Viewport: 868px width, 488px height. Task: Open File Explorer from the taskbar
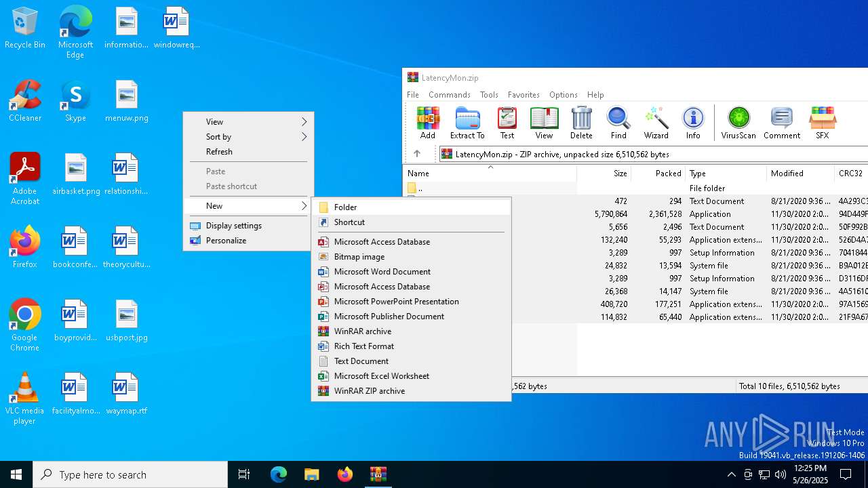(311, 474)
